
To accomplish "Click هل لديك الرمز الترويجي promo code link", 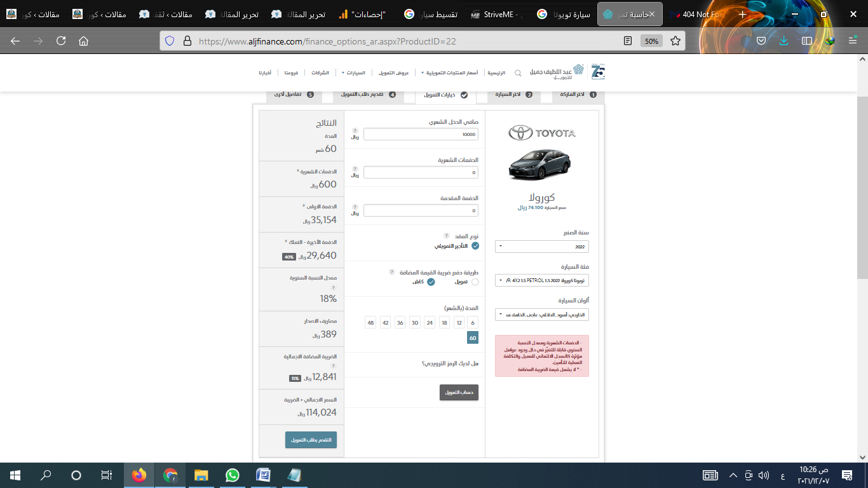I will 450,363.
